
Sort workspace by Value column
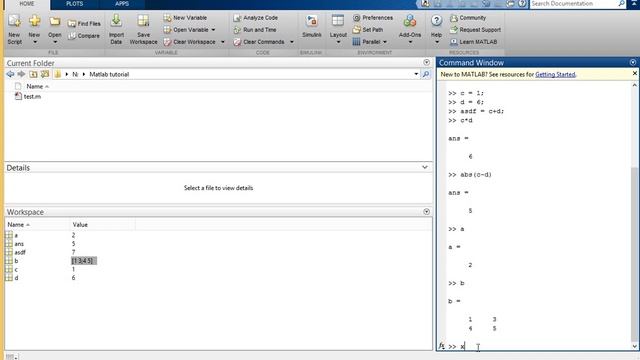pyautogui.click(x=80, y=225)
